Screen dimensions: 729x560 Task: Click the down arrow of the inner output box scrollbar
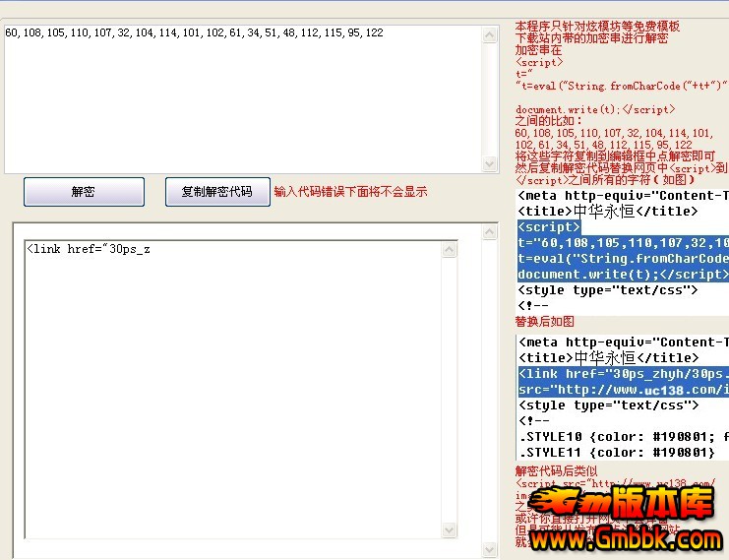(450, 529)
